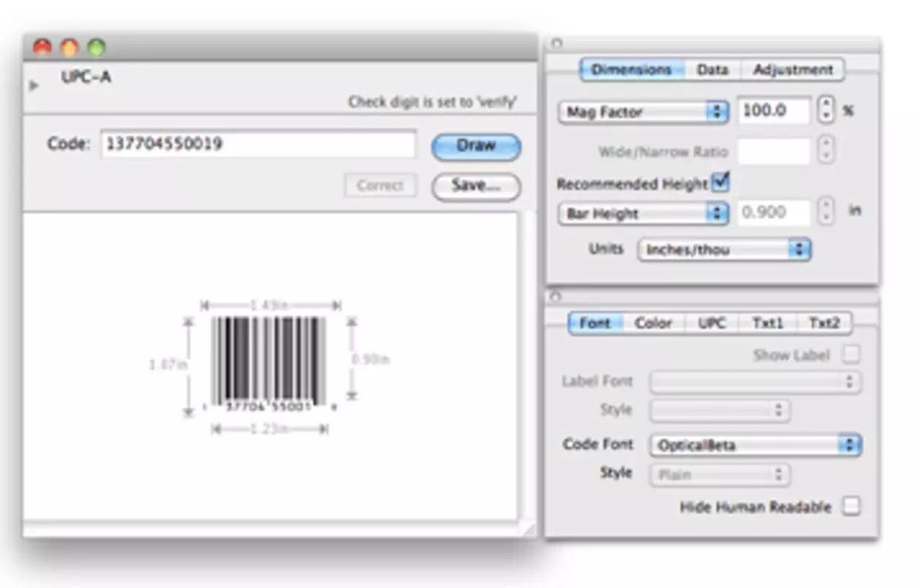Click the Mag Factor value field
The image size is (917, 588).
coord(774,111)
